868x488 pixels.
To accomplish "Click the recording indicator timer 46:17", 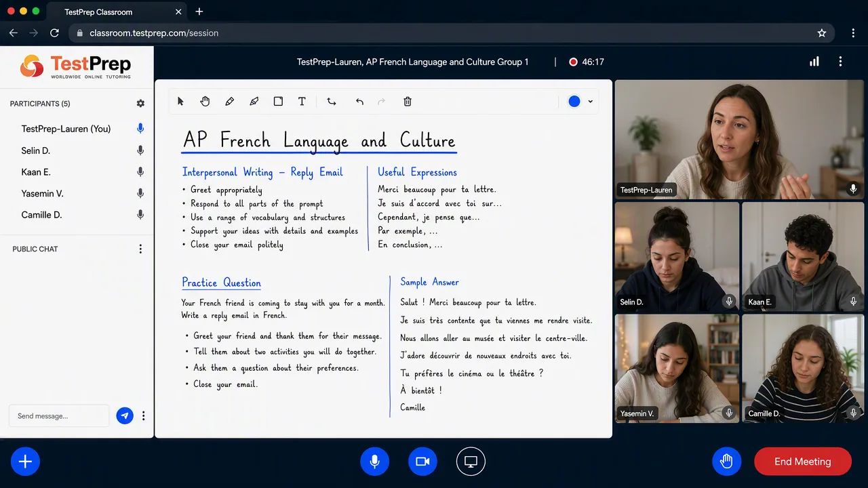I will [x=587, y=62].
